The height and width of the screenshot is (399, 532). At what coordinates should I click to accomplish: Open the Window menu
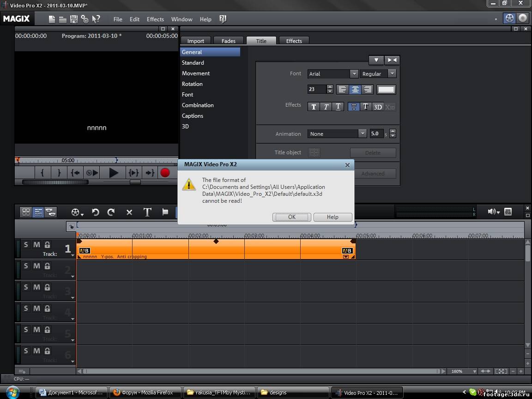(x=181, y=19)
